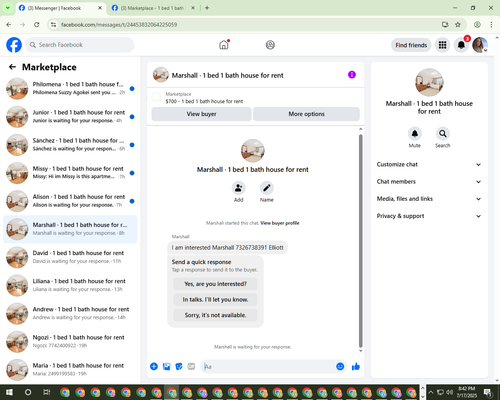Open View buyer profile link
The image size is (500, 400).
280,223
